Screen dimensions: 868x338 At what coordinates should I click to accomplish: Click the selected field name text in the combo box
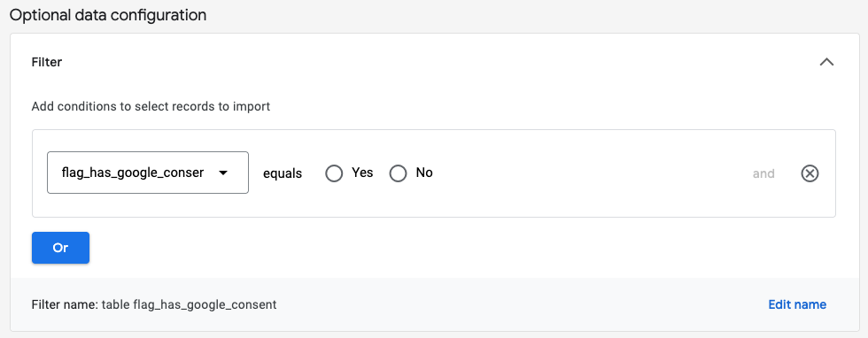(x=132, y=173)
